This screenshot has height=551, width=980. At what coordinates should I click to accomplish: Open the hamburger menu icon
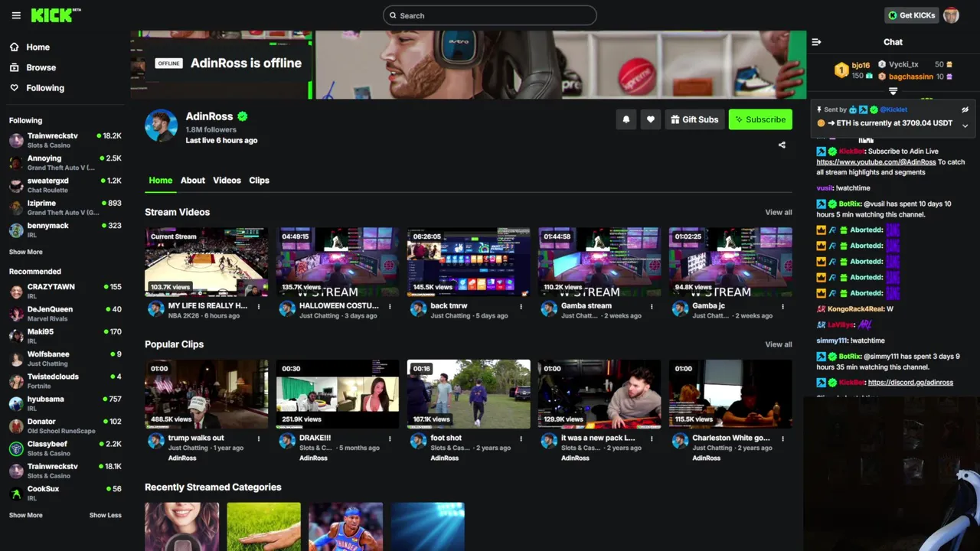[16, 15]
